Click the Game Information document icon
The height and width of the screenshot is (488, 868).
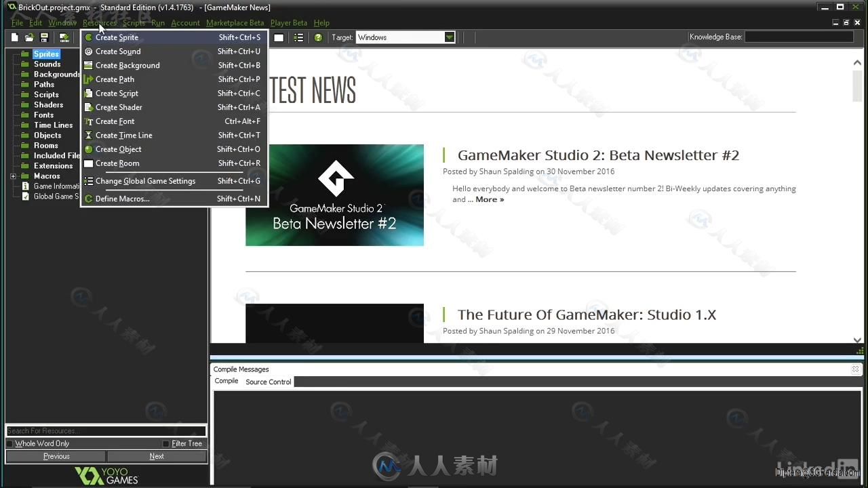tap(26, 186)
